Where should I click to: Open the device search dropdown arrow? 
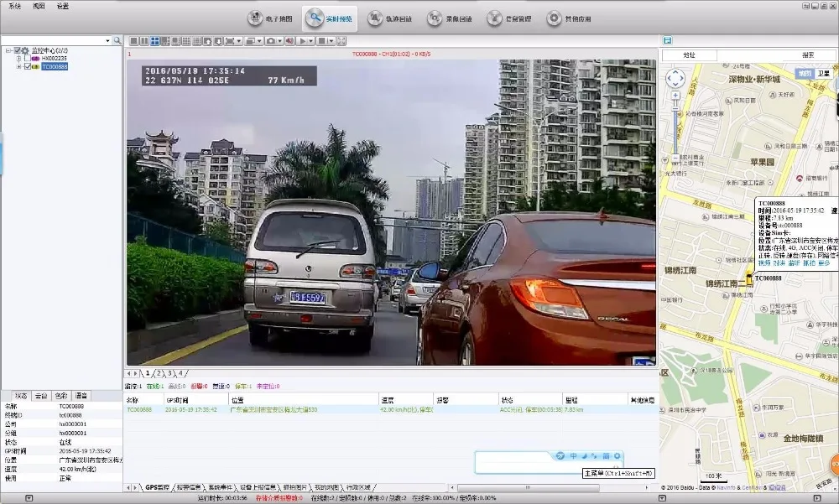107,40
